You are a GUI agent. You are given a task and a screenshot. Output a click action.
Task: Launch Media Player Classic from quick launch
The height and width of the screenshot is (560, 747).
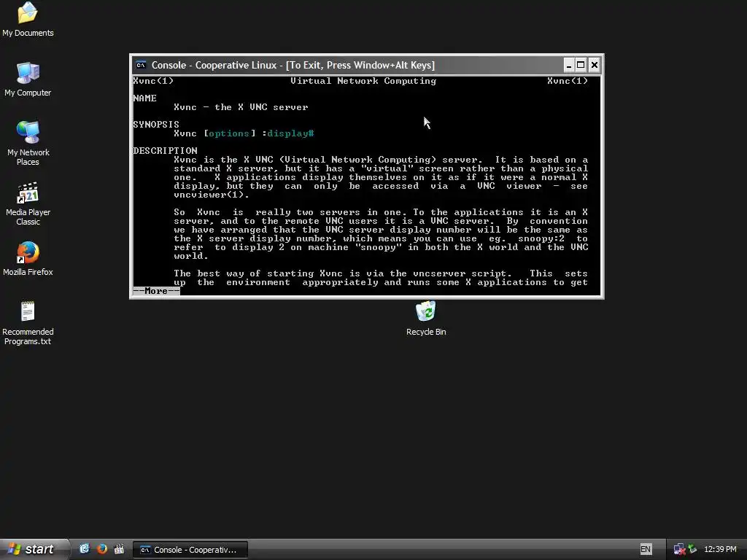[x=119, y=549]
